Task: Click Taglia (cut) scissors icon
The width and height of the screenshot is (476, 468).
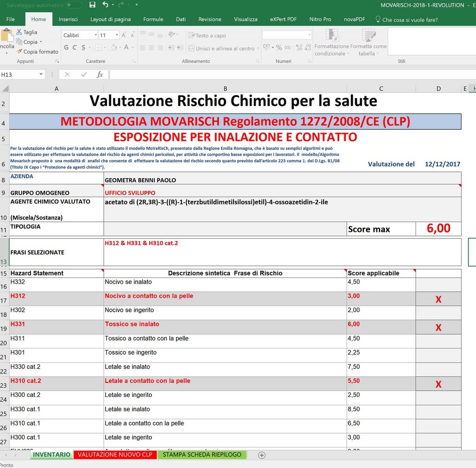Action: (19, 32)
